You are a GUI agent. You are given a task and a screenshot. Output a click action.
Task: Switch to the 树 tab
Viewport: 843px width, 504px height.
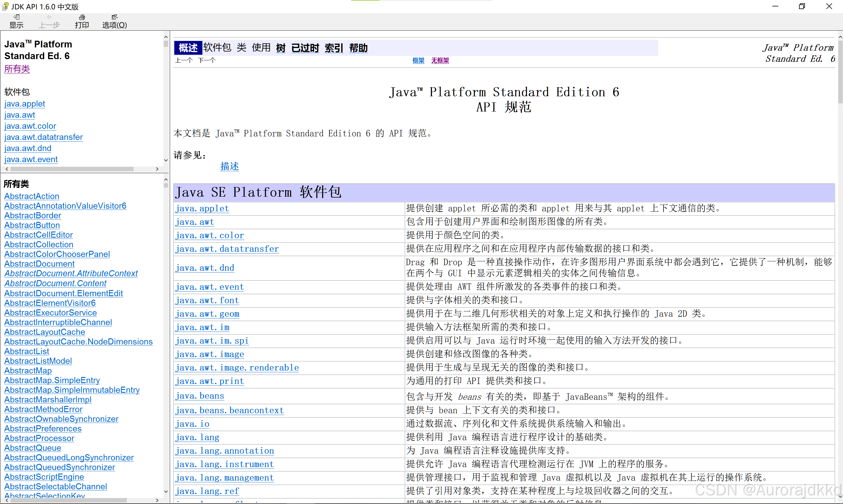coord(281,48)
